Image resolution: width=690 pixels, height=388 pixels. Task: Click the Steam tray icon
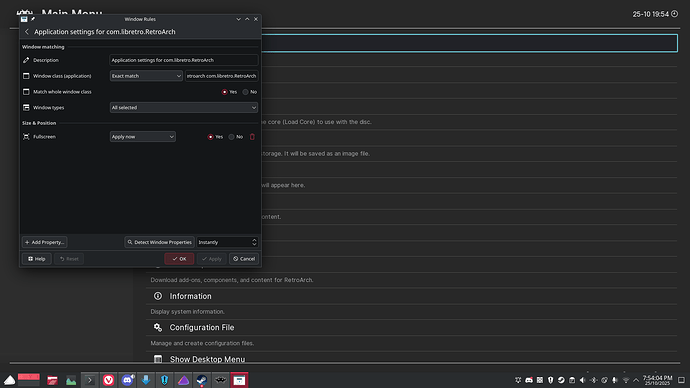pyautogui.click(x=561, y=380)
